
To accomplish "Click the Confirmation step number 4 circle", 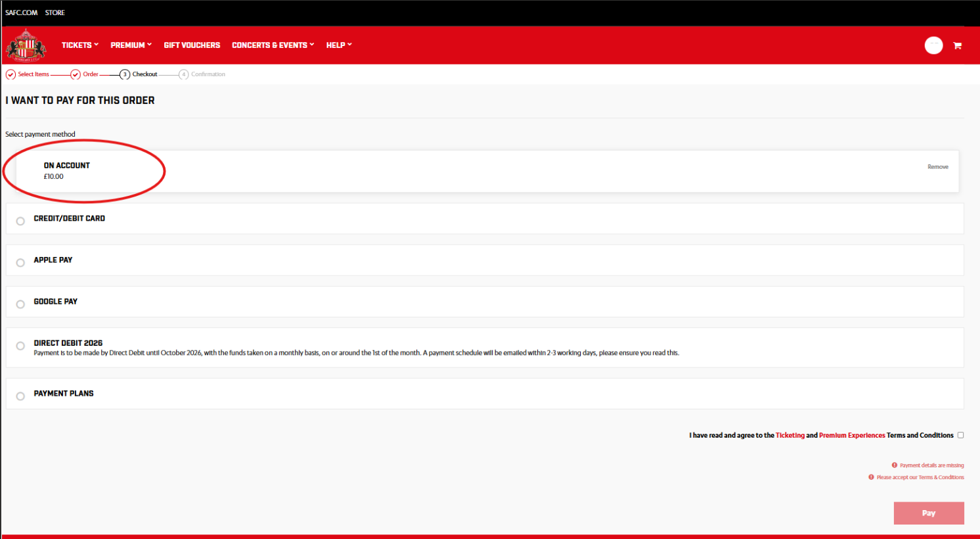I will (x=184, y=75).
